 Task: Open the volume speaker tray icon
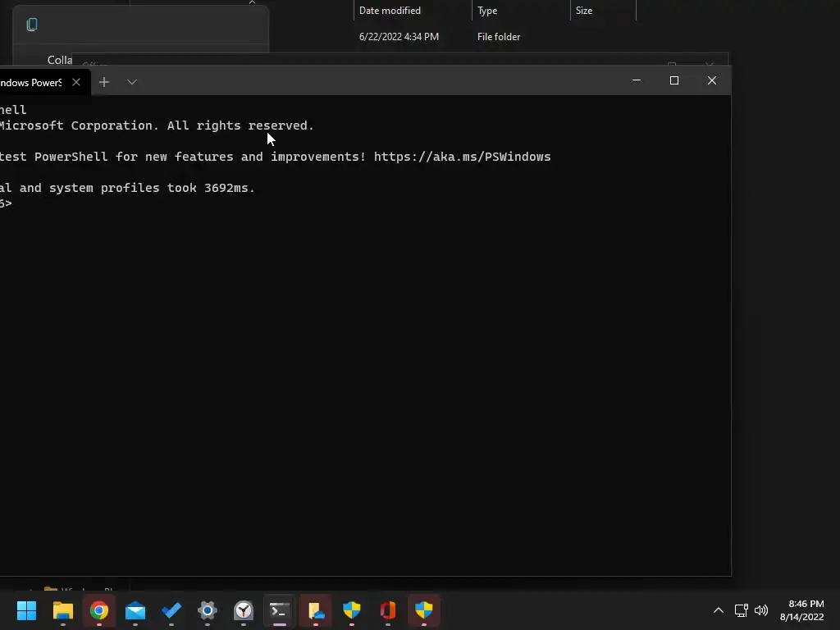click(x=760, y=610)
